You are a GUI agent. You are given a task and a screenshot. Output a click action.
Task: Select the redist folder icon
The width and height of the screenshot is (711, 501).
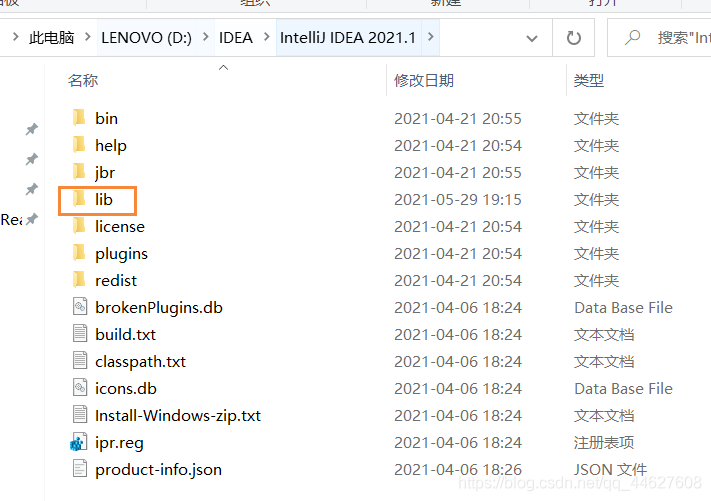point(79,280)
